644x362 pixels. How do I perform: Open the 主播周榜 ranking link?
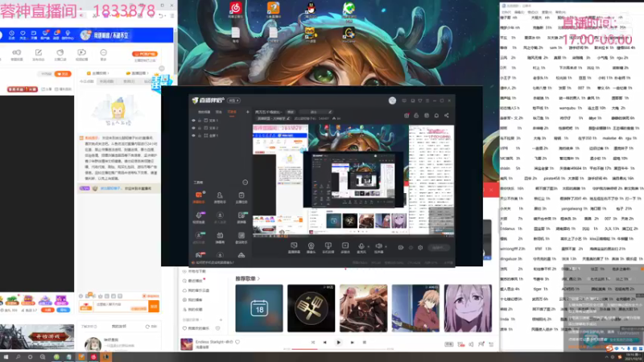[x=98, y=73]
